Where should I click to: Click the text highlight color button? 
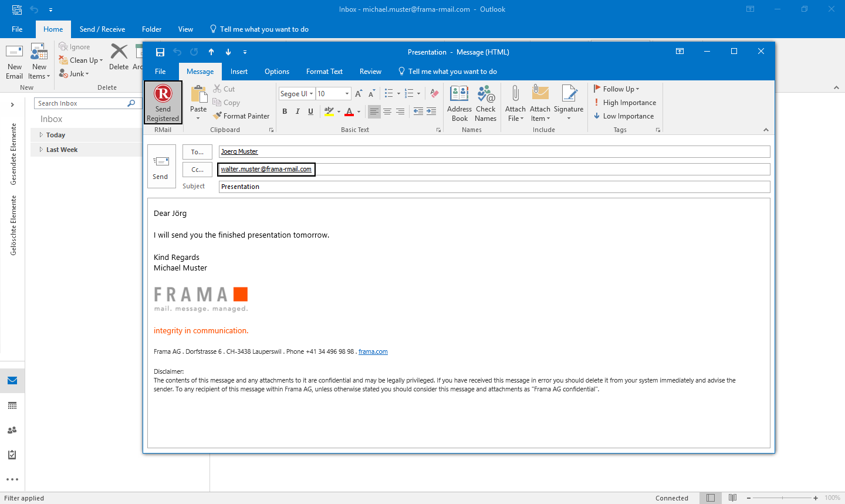coord(329,111)
